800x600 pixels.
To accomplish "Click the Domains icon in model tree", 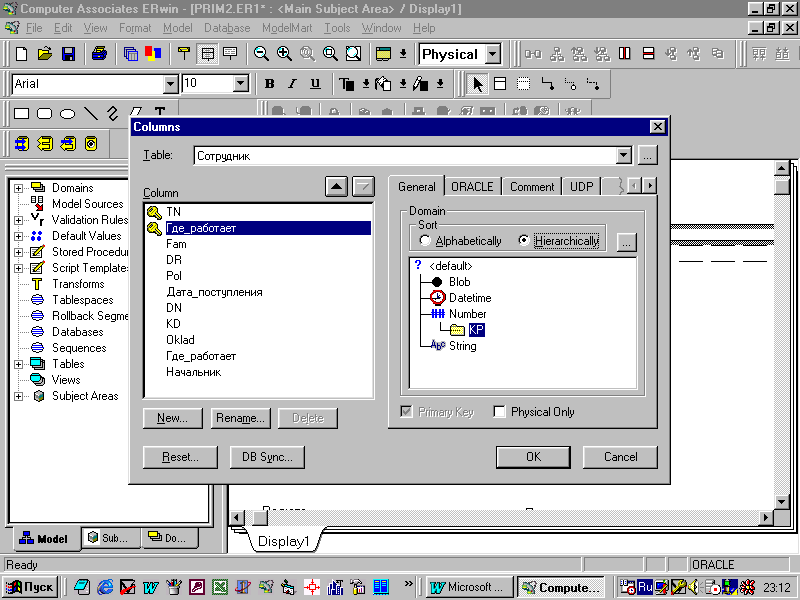I will click(x=38, y=187).
